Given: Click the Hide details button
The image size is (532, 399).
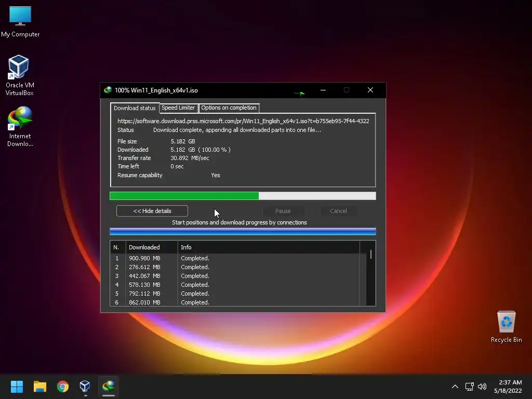Looking at the screenshot, I should pos(152,211).
